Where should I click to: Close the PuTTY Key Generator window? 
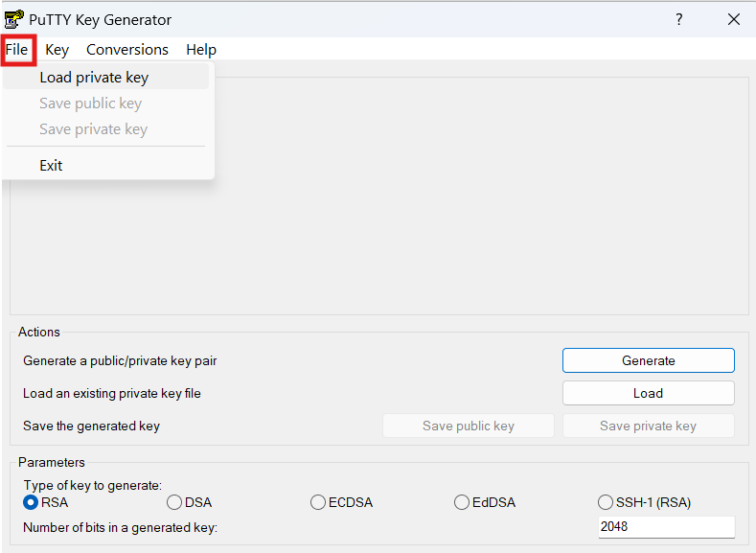click(734, 19)
